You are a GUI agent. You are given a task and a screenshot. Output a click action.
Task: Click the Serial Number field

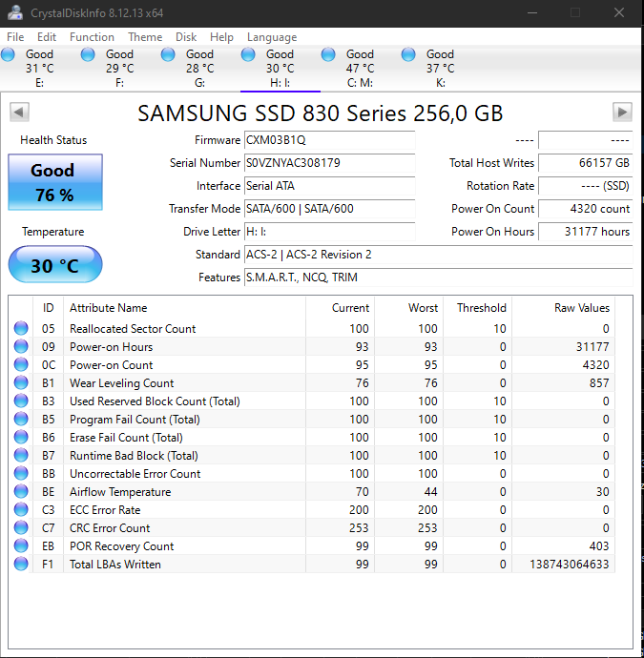pyautogui.click(x=329, y=163)
